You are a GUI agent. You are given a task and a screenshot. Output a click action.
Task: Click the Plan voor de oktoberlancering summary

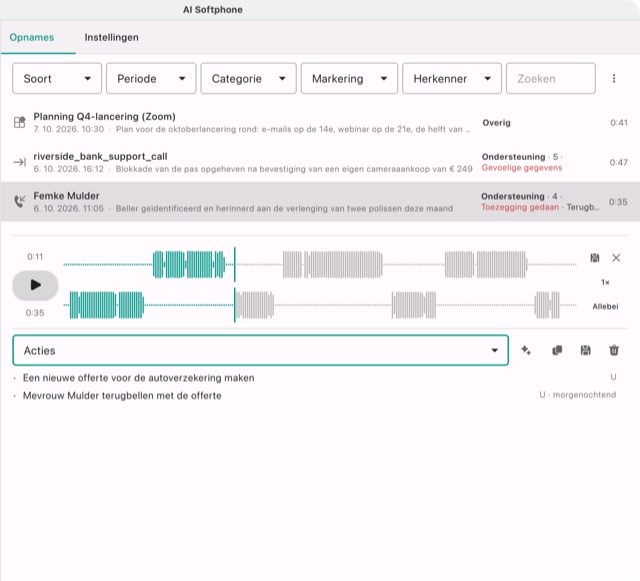293,129
